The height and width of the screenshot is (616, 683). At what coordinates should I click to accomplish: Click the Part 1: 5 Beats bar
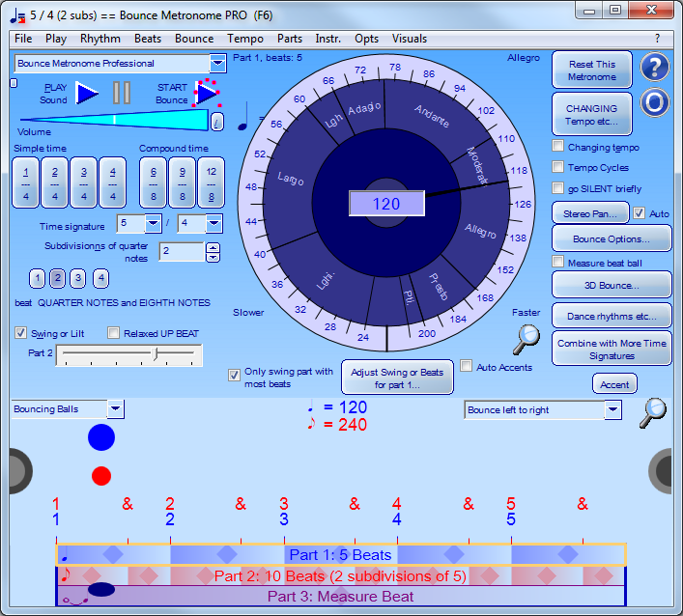coord(341,554)
